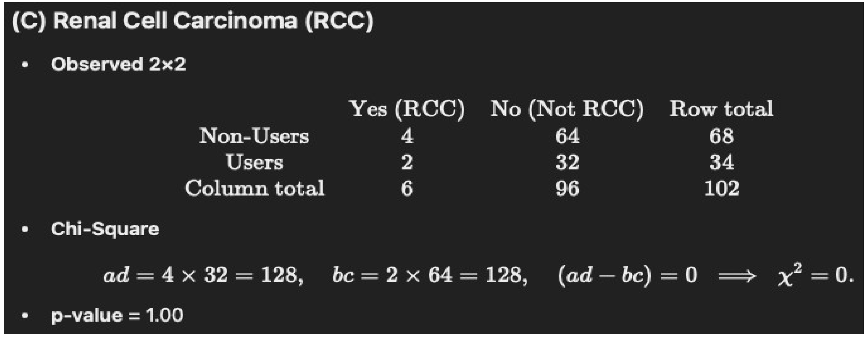The image size is (868, 339).
Task: Click the Chi-Square bullet label
Action: coord(105,229)
